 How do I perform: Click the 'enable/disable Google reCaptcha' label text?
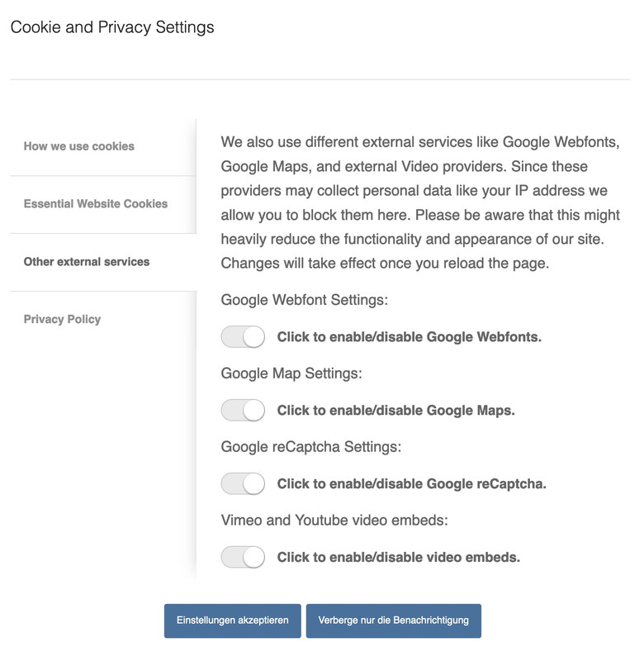point(411,484)
